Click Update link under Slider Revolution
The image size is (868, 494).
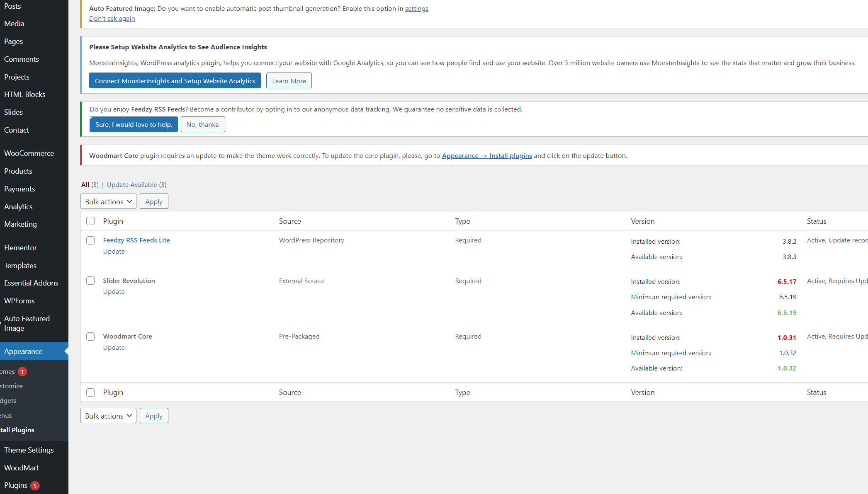(x=114, y=291)
